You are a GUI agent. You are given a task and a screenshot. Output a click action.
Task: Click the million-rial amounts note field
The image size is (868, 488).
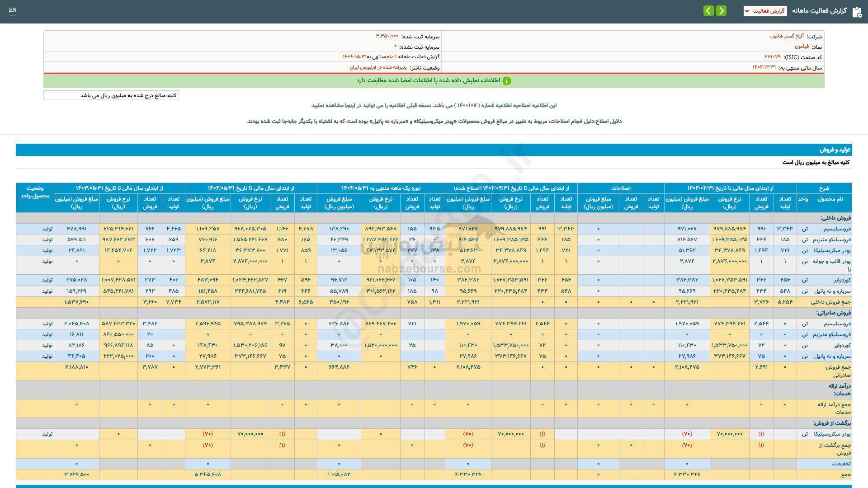pos(111,95)
